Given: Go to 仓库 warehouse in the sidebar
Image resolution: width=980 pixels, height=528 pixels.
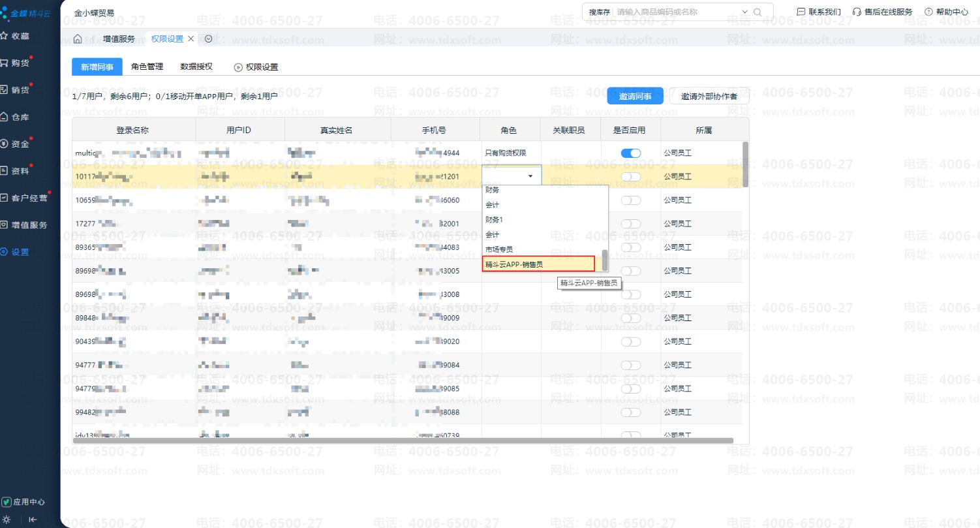Looking at the screenshot, I should [x=16, y=117].
